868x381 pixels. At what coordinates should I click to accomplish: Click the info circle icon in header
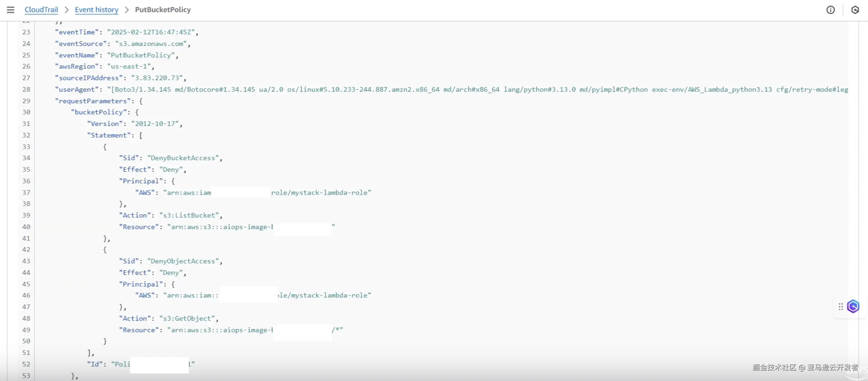point(830,10)
